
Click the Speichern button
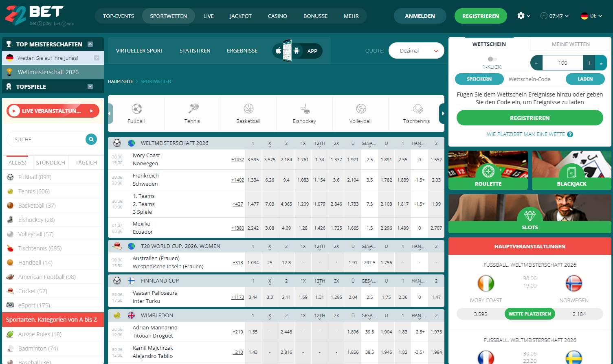tap(479, 79)
